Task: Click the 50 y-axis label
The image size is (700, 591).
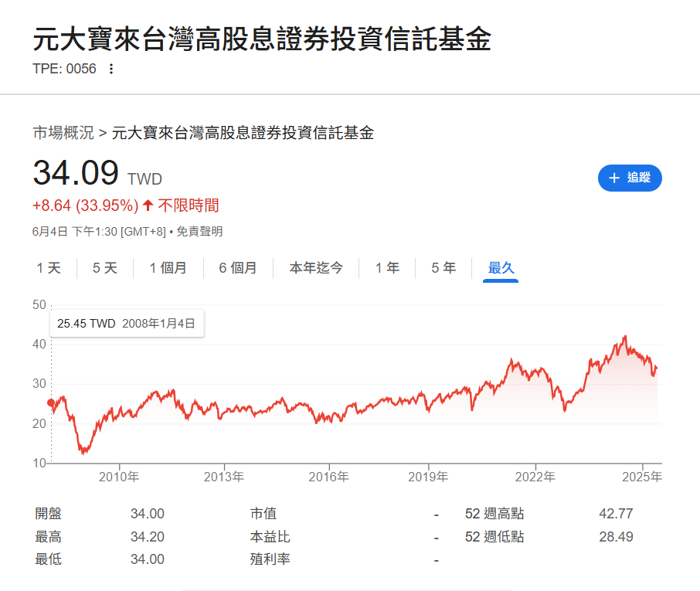Action: [39, 305]
